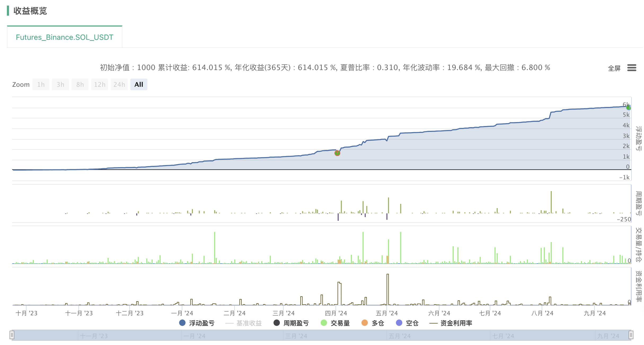Set zoom range to 1h

[41, 84]
